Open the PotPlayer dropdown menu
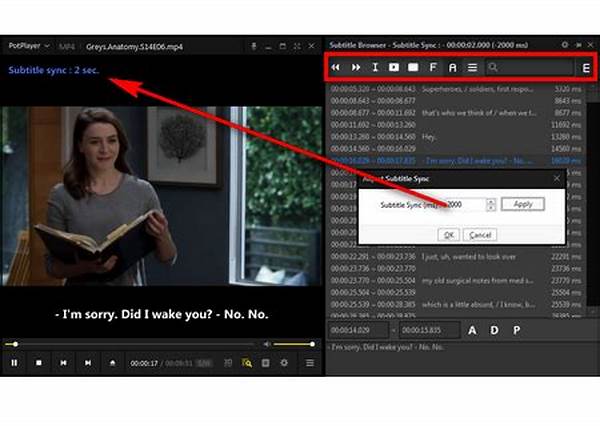The image size is (600, 426). pos(29,46)
